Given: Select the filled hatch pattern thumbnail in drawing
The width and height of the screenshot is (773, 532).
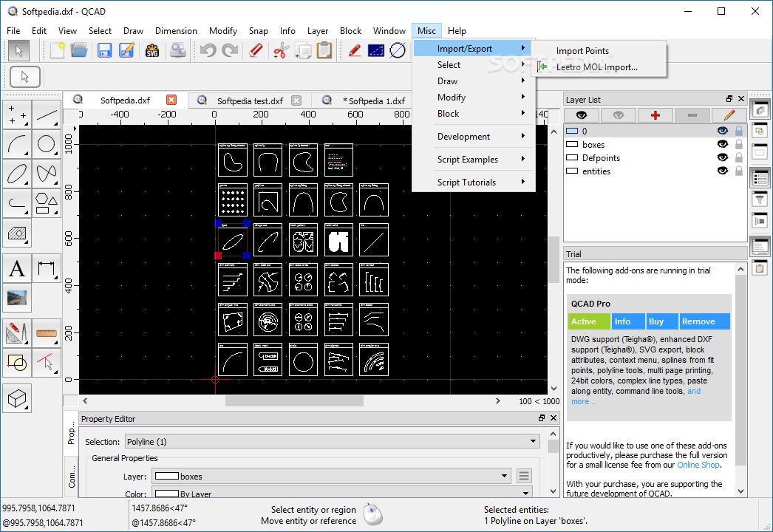Looking at the screenshot, I should (338, 240).
